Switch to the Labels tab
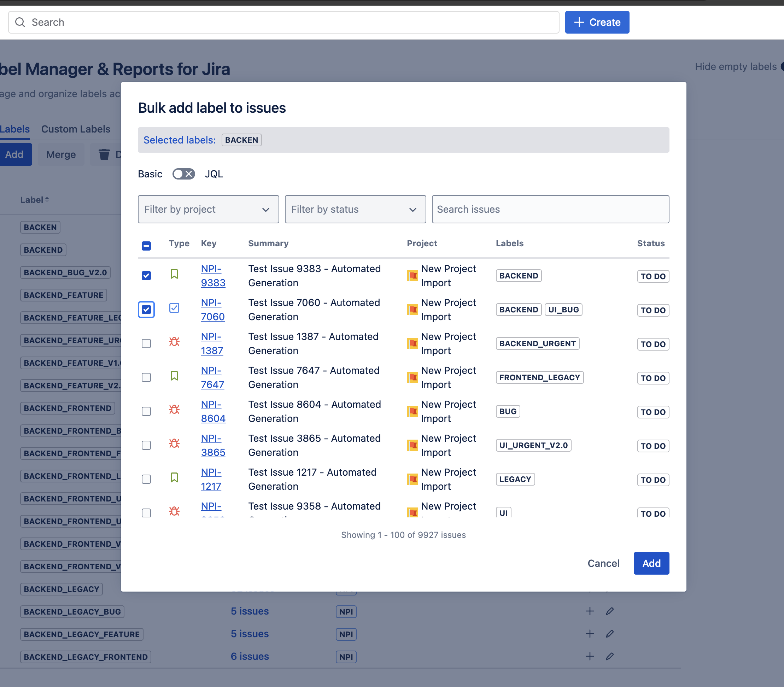The image size is (784, 687). pyautogui.click(x=14, y=129)
